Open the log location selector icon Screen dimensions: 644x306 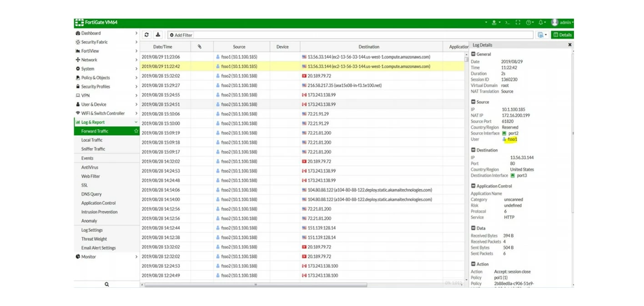click(542, 35)
